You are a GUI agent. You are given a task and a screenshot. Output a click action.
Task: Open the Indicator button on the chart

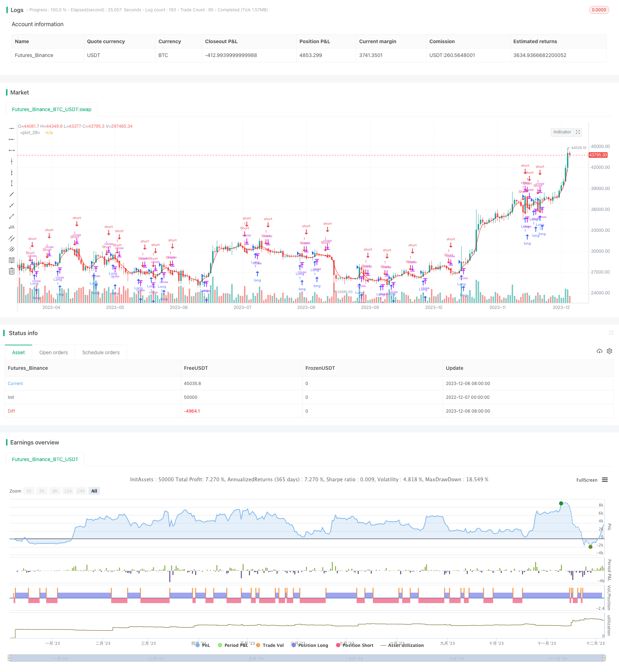pyautogui.click(x=562, y=132)
